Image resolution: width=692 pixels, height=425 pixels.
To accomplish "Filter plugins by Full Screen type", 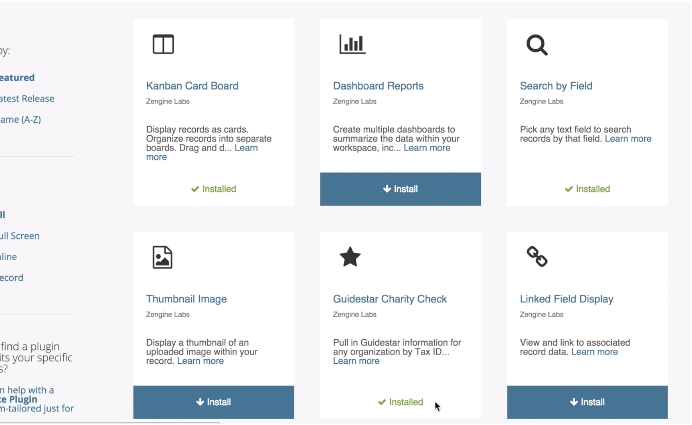I will tap(19, 236).
